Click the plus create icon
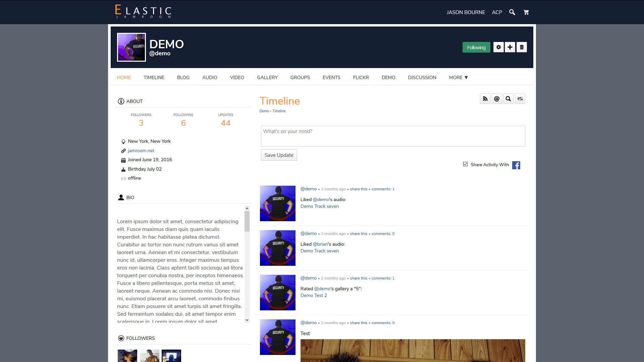Viewport: 644px width, 362px height. click(510, 47)
